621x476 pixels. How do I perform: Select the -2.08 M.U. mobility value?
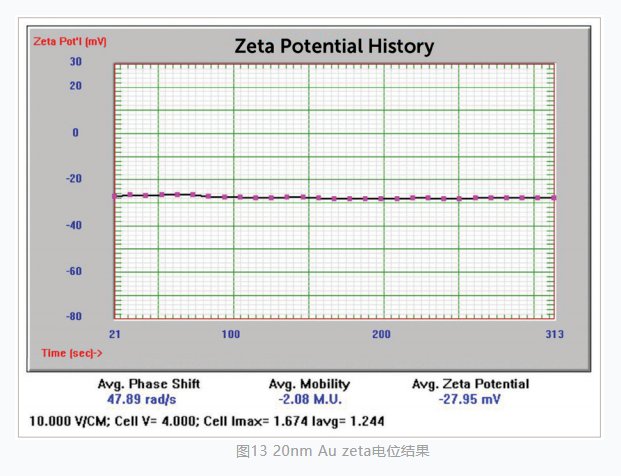point(311,398)
